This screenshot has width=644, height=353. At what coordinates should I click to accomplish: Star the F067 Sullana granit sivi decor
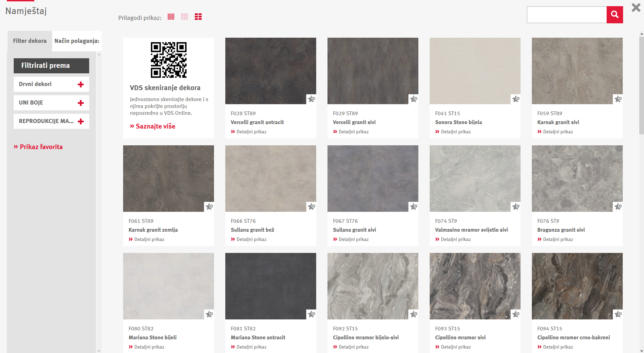click(413, 207)
